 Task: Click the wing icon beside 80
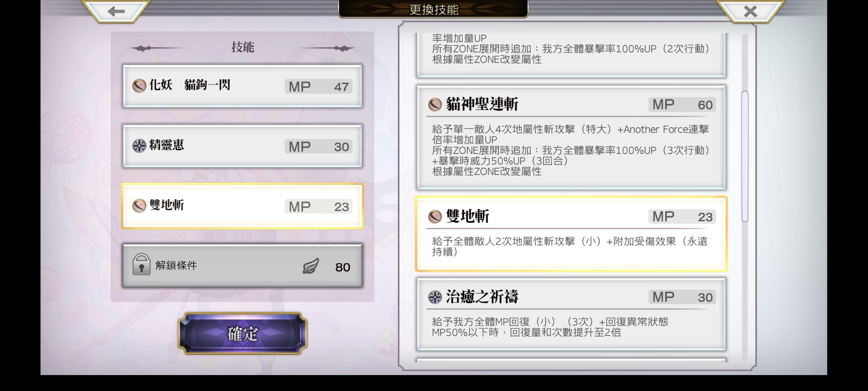click(x=311, y=266)
